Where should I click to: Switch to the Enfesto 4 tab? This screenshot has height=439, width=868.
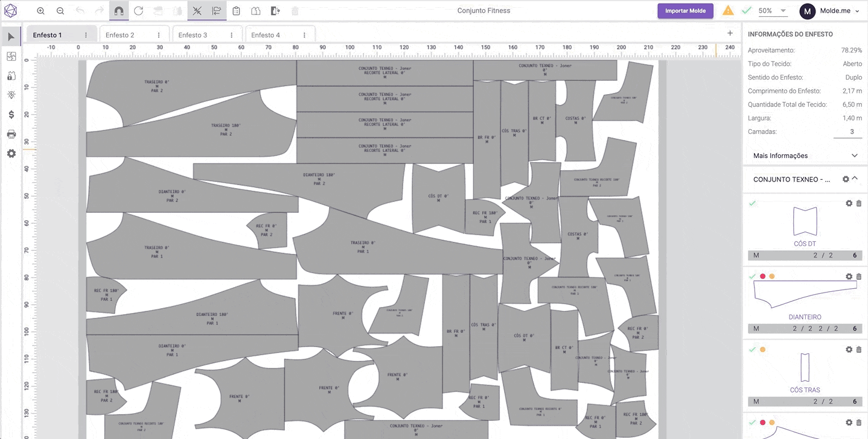click(x=266, y=35)
